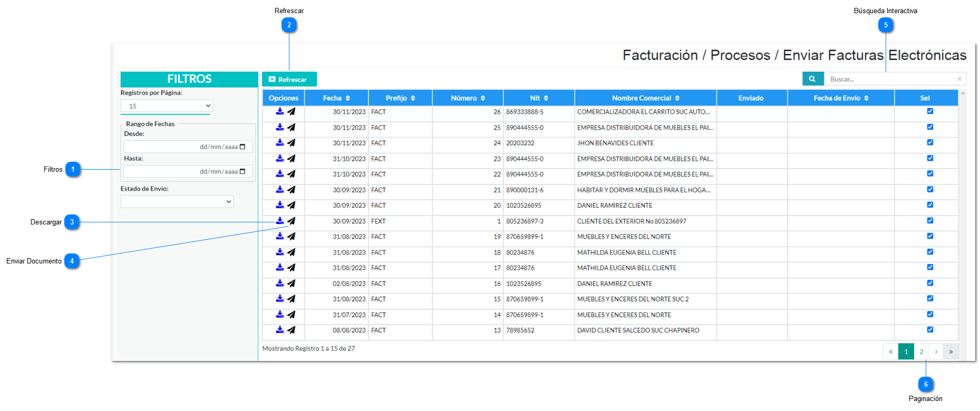This screenshot has height=411, width=980.
Task: Click the Refrescar button
Action: [289, 79]
